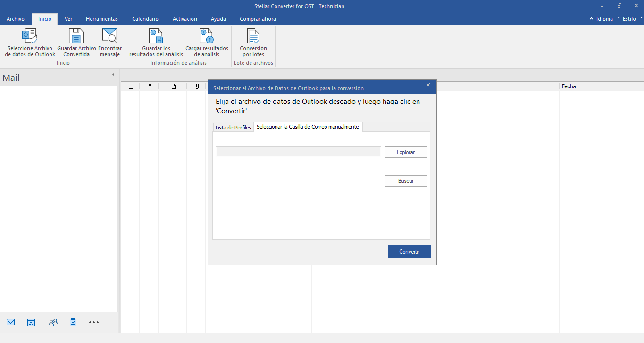Open the Activación ribbon tab

pyautogui.click(x=185, y=19)
